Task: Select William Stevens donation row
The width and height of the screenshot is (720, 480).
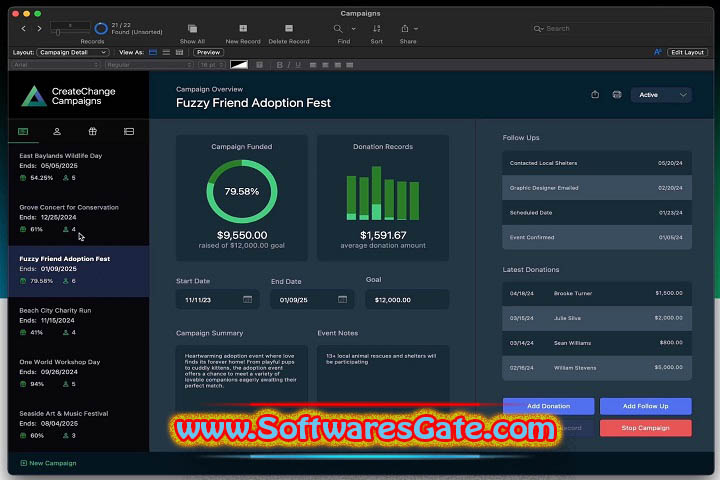Action: point(597,367)
